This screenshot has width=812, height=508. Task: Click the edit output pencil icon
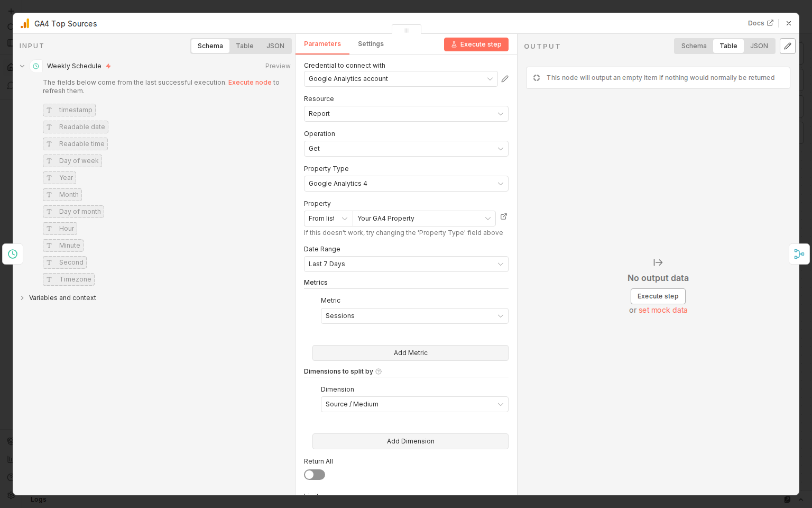[787, 46]
